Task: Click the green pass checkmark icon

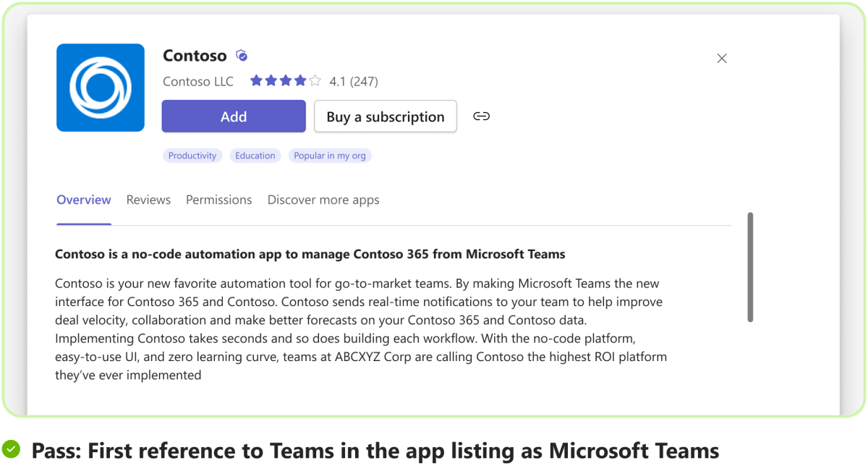Action: point(12,450)
